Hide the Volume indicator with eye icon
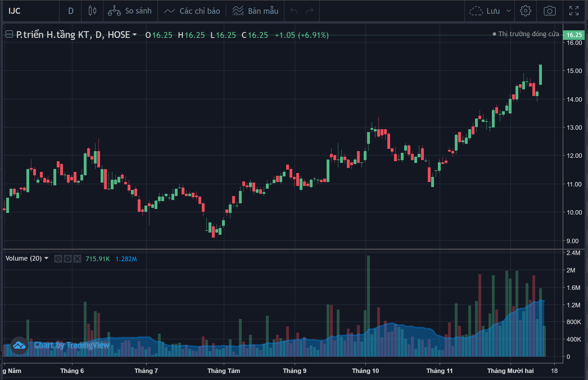 [x=58, y=259]
